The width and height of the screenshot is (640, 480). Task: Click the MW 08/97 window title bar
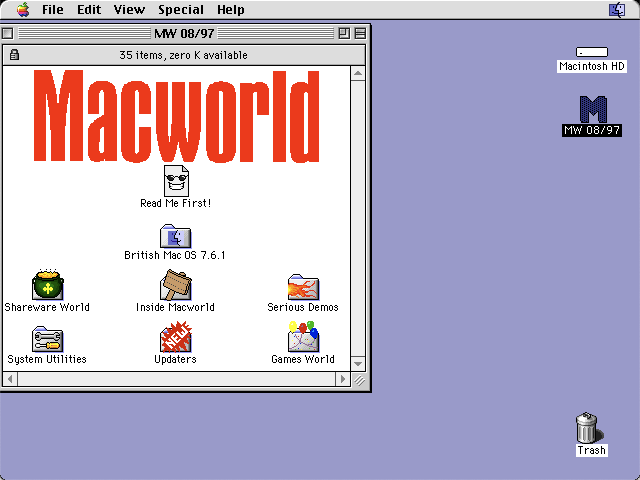click(184, 33)
